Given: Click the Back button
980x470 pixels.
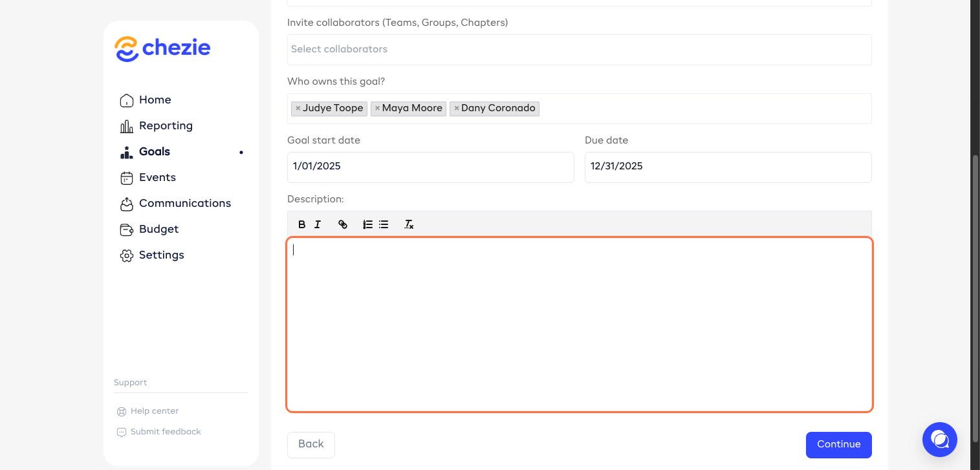Looking at the screenshot, I should [x=310, y=444].
